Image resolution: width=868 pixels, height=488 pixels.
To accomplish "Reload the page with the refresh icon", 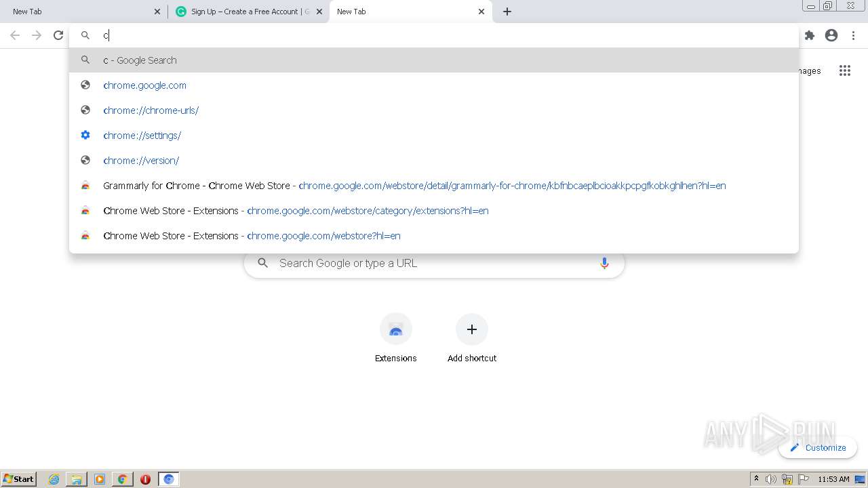I will [58, 35].
